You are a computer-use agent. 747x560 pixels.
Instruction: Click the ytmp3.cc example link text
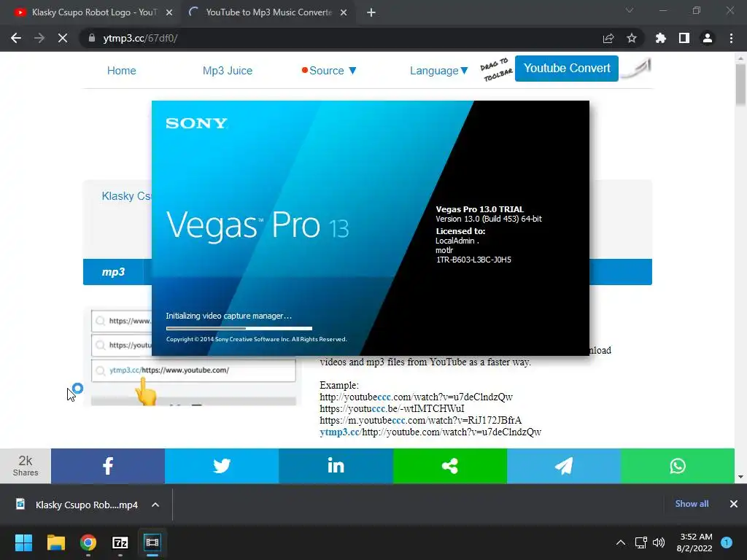[340, 432]
